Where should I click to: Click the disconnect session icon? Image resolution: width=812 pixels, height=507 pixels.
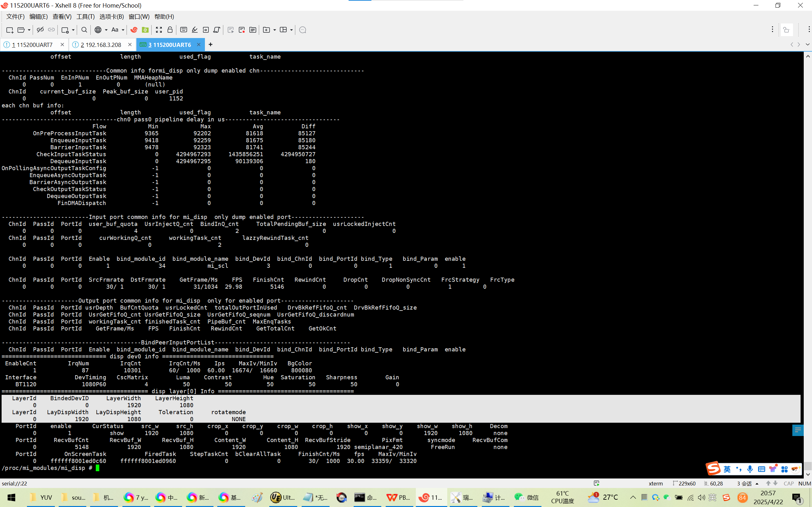tap(40, 30)
